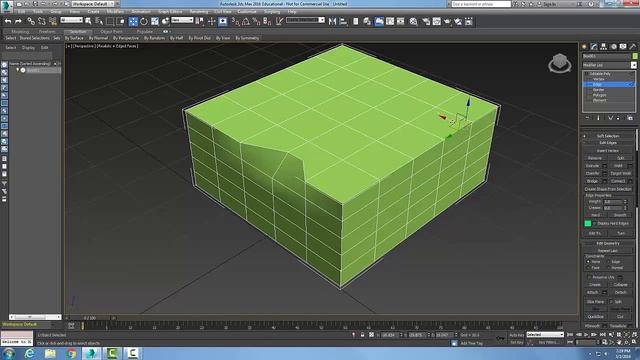640x360 pixels.
Task: Click the ViewCube in the viewport
Action: pyautogui.click(x=560, y=63)
